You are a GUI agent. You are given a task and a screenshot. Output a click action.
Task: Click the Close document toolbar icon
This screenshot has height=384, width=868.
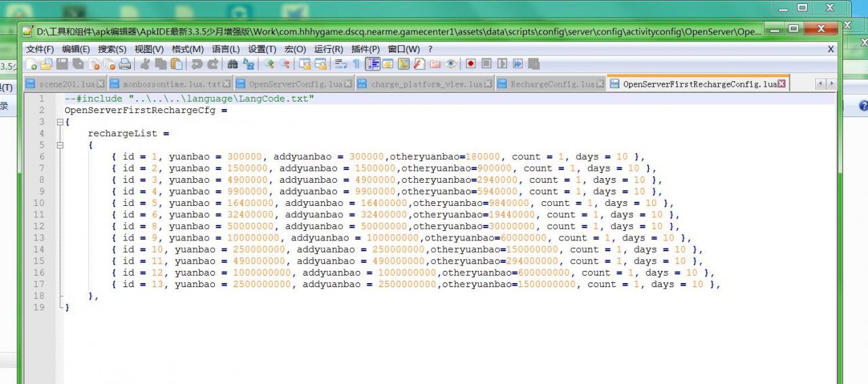pos(93,64)
